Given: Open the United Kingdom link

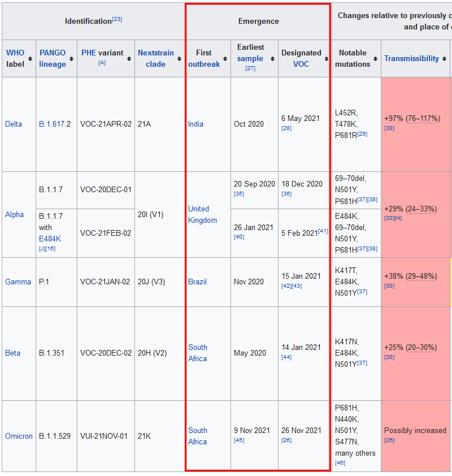Looking at the screenshot, I should coord(203,214).
